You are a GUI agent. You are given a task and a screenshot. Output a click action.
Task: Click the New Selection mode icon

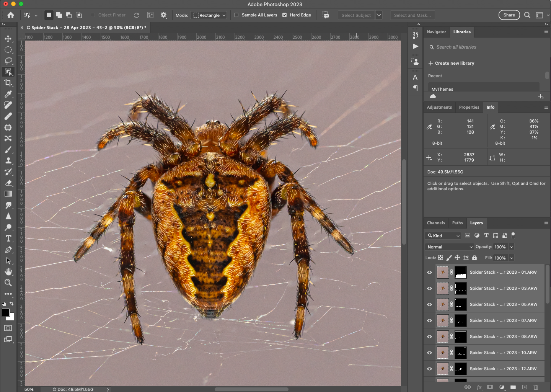(49, 15)
